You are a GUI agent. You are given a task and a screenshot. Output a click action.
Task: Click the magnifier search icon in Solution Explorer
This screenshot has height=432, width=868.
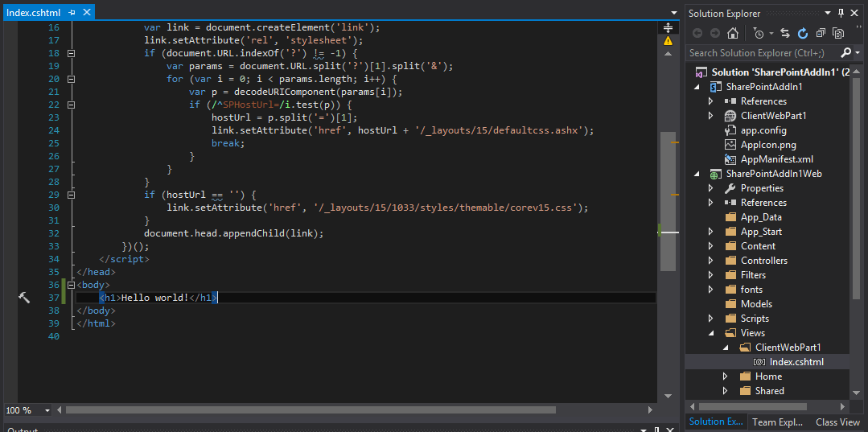(x=845, y=52)
